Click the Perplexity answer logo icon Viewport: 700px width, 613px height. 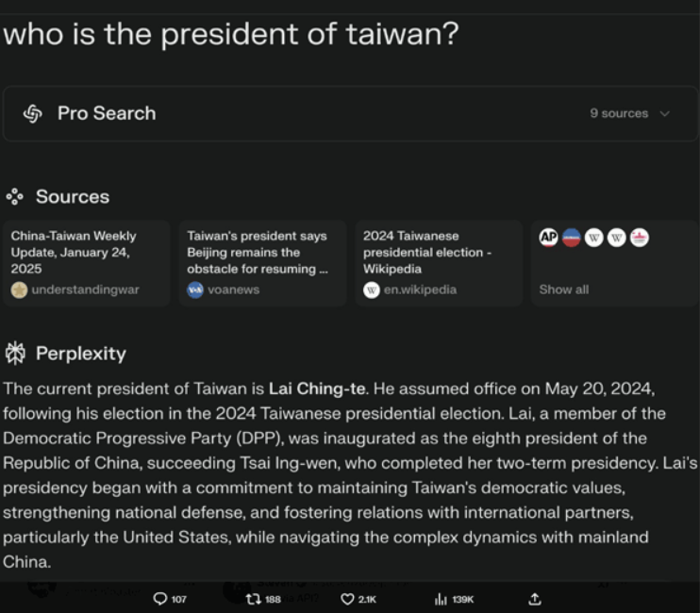point(15,354)
